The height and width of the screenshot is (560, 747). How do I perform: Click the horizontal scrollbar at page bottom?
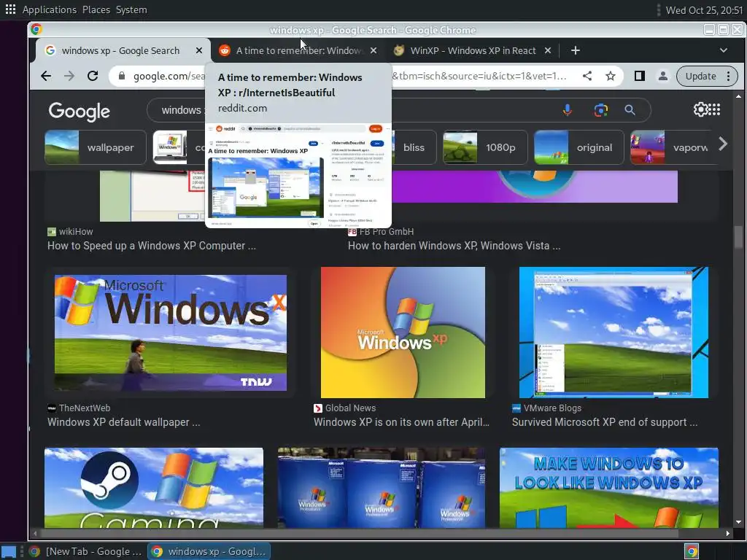(359, 533)
